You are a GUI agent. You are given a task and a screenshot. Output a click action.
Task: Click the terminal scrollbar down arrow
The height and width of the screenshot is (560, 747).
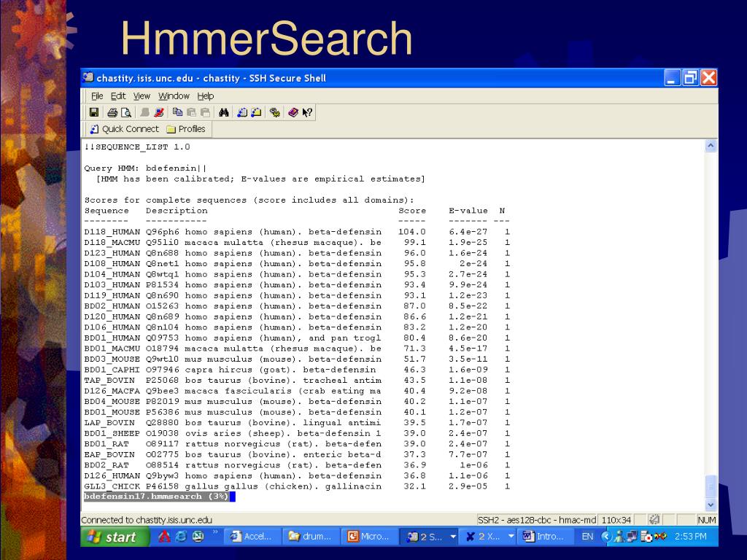(x=711, y=505)
